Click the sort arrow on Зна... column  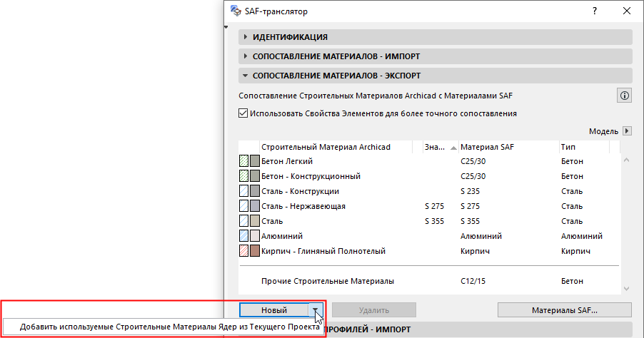click(x=453, y=148)
